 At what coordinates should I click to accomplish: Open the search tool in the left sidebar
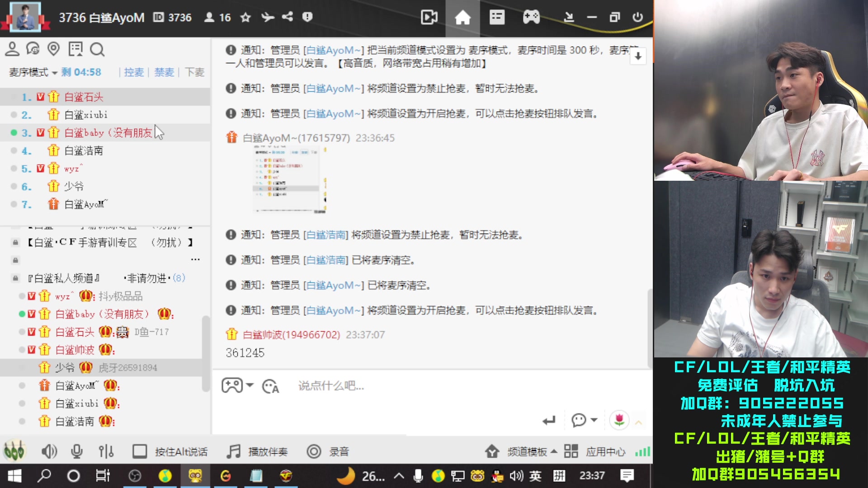tap(97, 49)
